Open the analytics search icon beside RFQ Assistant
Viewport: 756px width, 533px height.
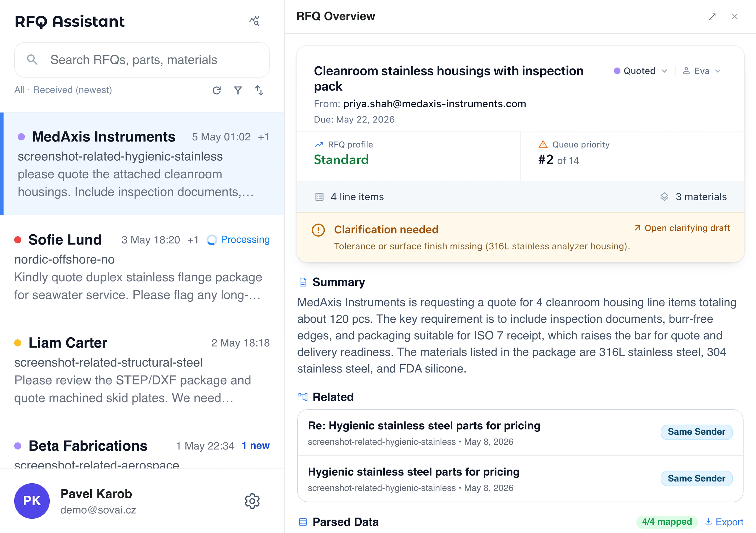click(x=255, y=21)
